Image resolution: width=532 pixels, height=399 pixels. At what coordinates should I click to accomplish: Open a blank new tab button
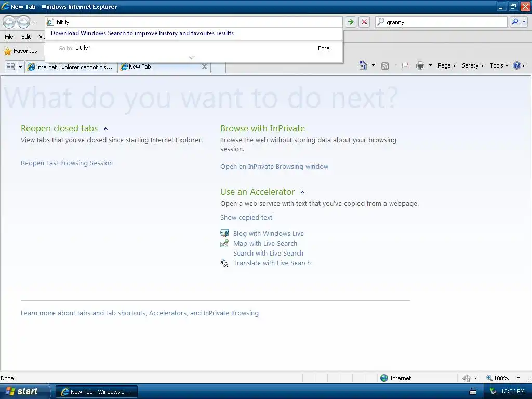click(x=218, y=67)
